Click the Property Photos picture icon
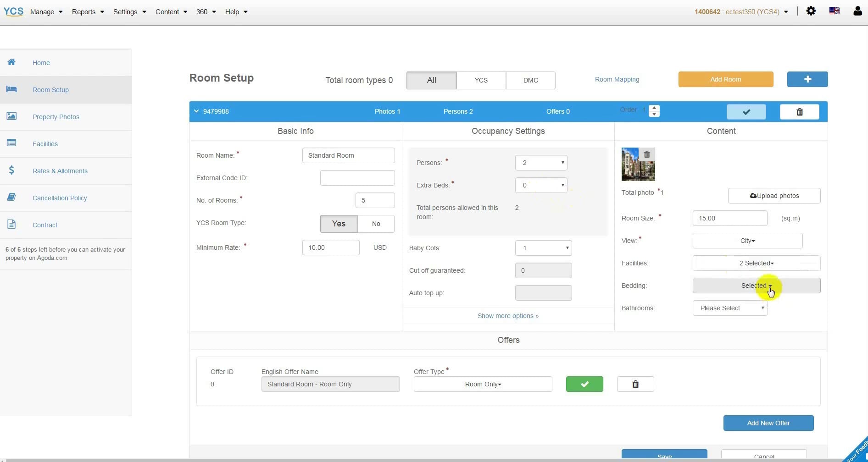 11,116
